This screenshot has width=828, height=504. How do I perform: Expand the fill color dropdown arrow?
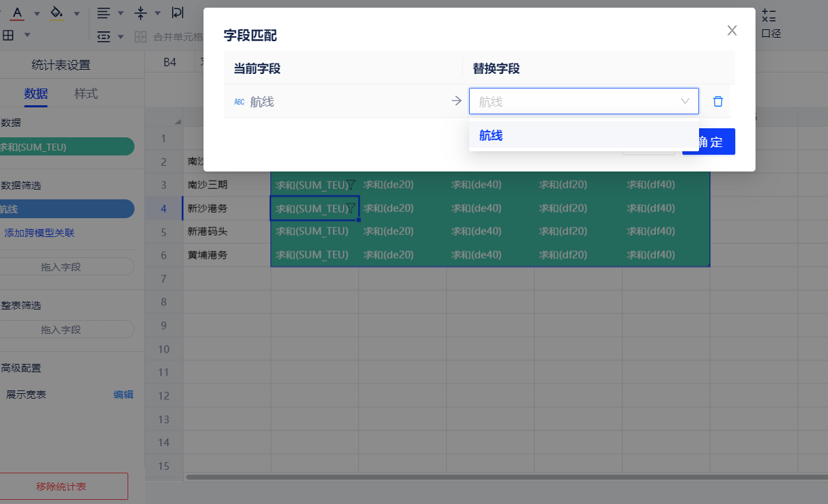click(77, 13)
